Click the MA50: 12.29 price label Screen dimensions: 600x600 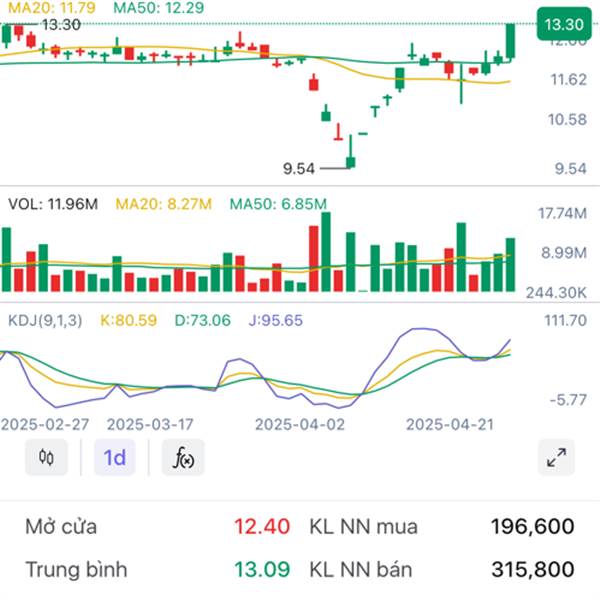159,8
